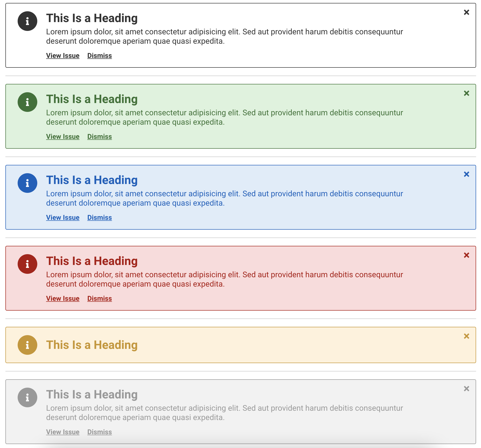Click Dismiss in the blue alert
Viewport: 481px width, 448px height.
100,218
